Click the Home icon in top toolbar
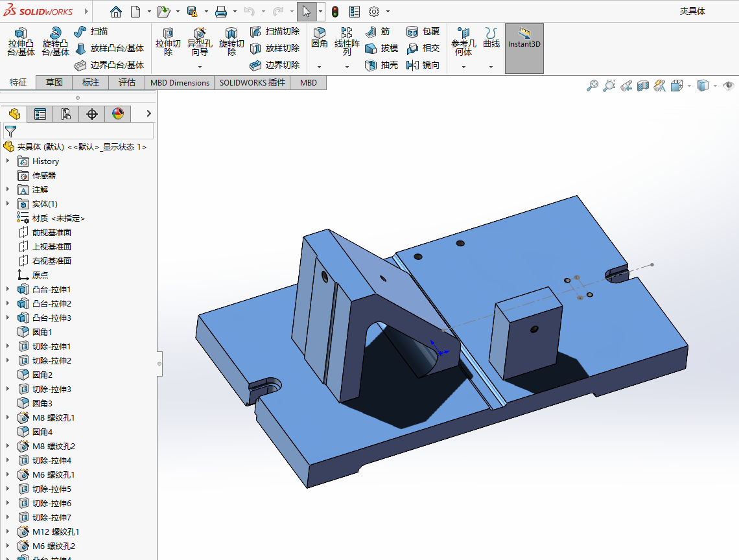Viewport: 739px width, 560px height. point(115,11)
